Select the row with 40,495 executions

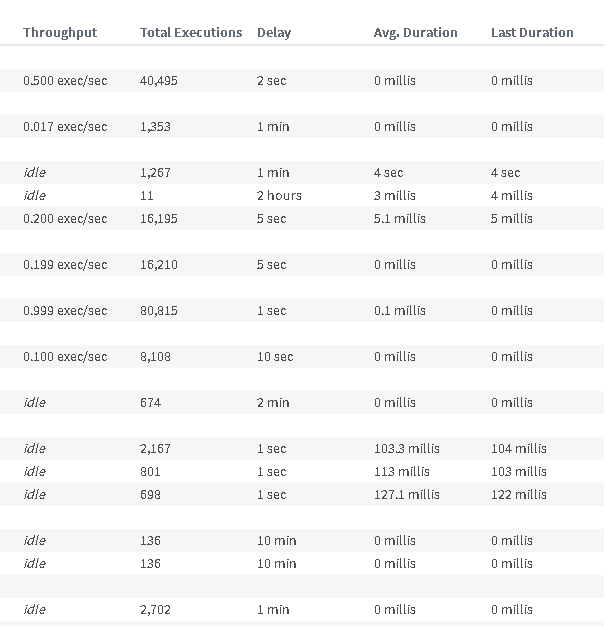[302, 81]
